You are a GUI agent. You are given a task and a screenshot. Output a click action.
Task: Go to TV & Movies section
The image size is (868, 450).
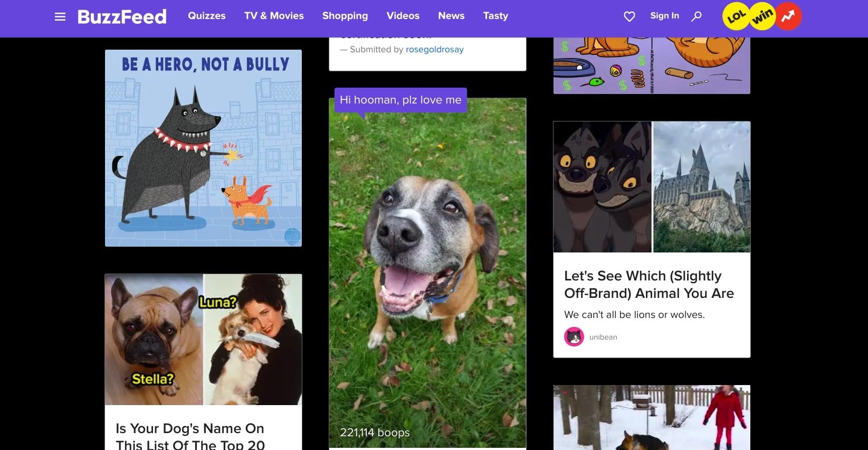pyautogui.click(x=274, y=16)
